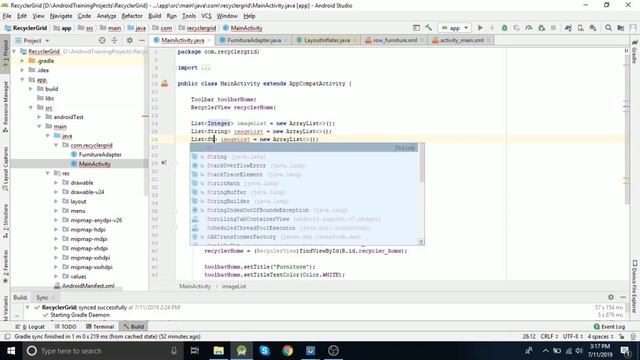Open the VCS menu
Viewport: 640px width, 360px height.
[x=206, y=16]
